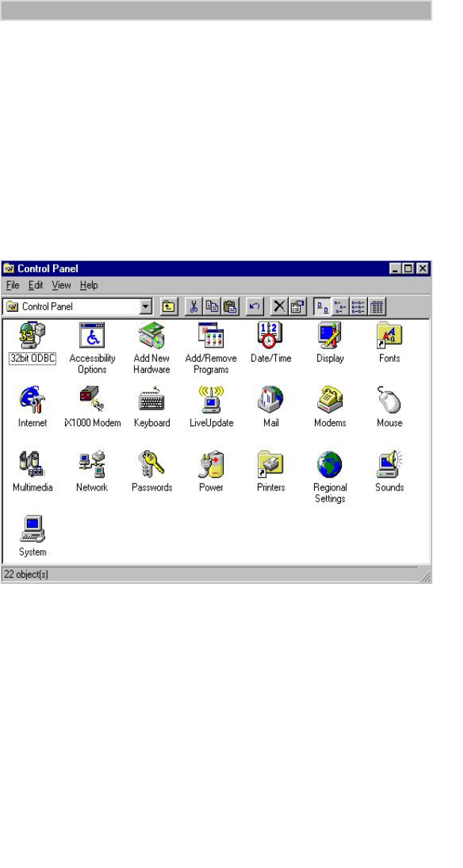Viewport: 463px width, 868px height.
Task: Select the Sounds icon
Action: [390, 464]
